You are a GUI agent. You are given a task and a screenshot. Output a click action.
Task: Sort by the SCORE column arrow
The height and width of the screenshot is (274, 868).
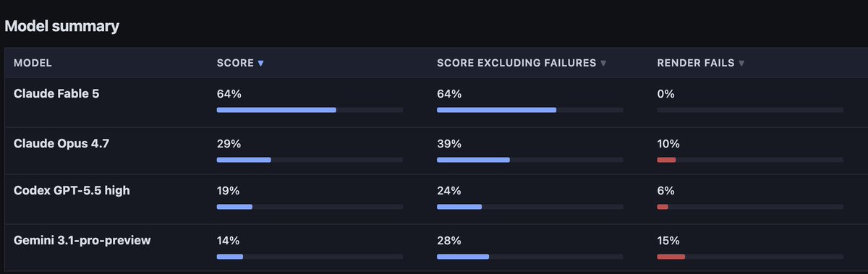(260, 64)
